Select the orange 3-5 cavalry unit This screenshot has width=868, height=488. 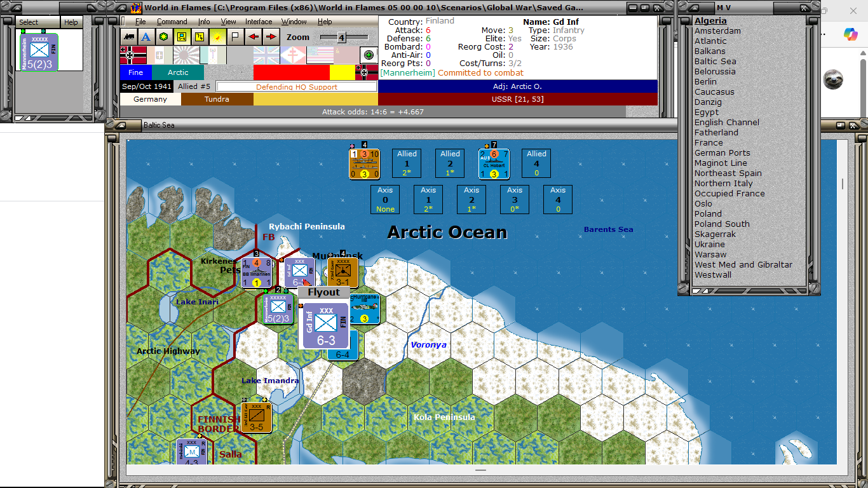pos(256,417)
